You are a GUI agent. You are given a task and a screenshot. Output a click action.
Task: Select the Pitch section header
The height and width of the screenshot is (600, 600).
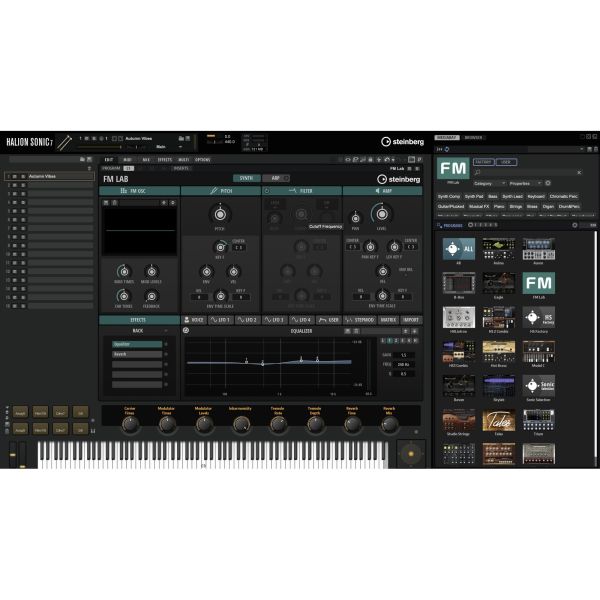(x=221, y=191)
